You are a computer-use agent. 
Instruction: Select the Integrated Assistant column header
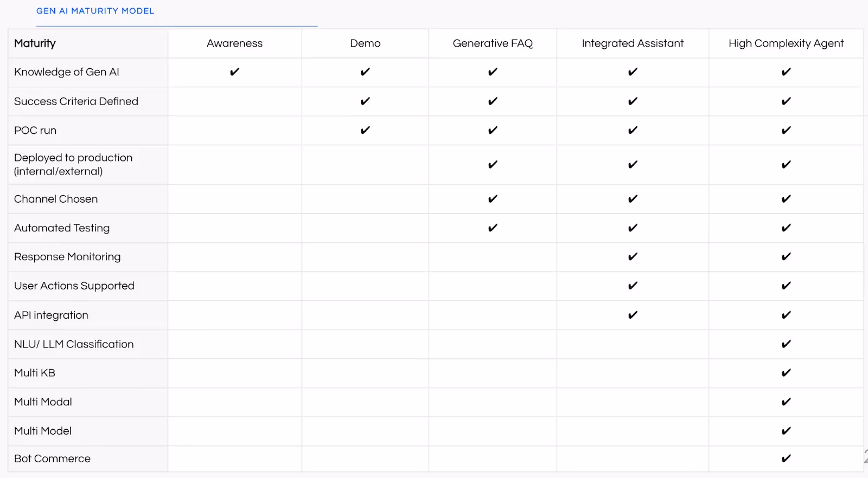633,43
